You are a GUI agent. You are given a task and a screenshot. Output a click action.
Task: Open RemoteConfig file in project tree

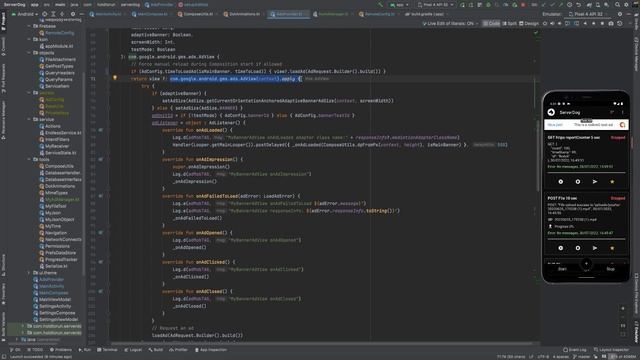[x=57, y=33]
